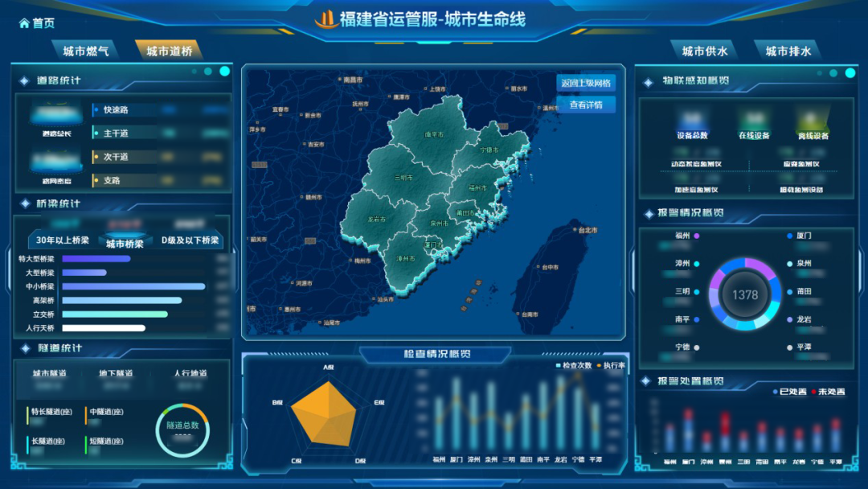
Task: Click the 道路总长 platform icon
Action: coord(56,115)
